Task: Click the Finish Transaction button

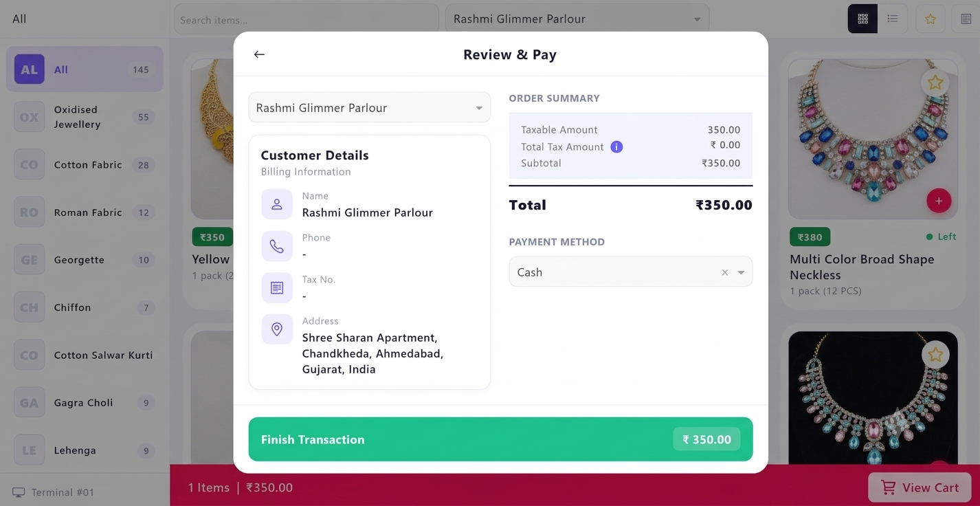Action: [500, 439]
